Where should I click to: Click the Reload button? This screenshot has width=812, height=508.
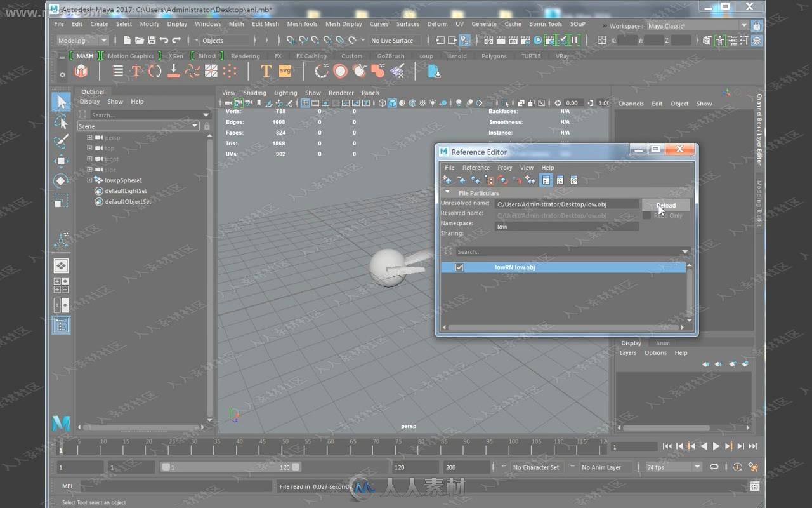pyautogui.click(x=666, y=205)
